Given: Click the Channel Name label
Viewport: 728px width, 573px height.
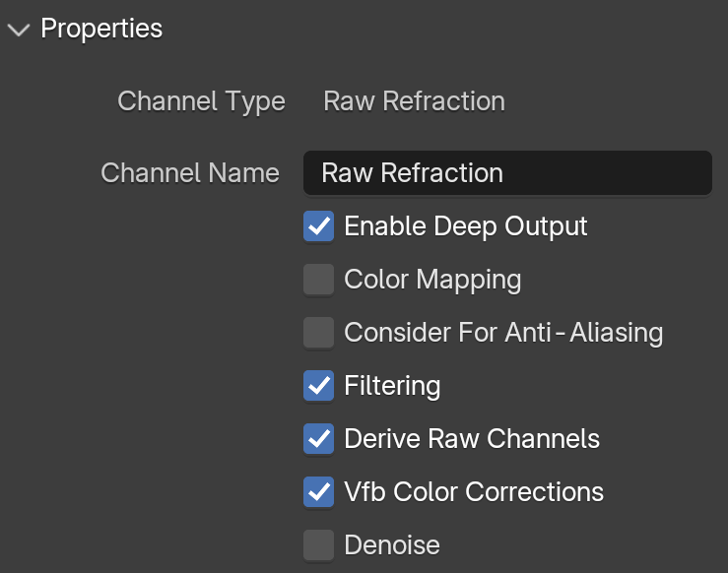Looking at the screenshot, I should coord(190,173).
